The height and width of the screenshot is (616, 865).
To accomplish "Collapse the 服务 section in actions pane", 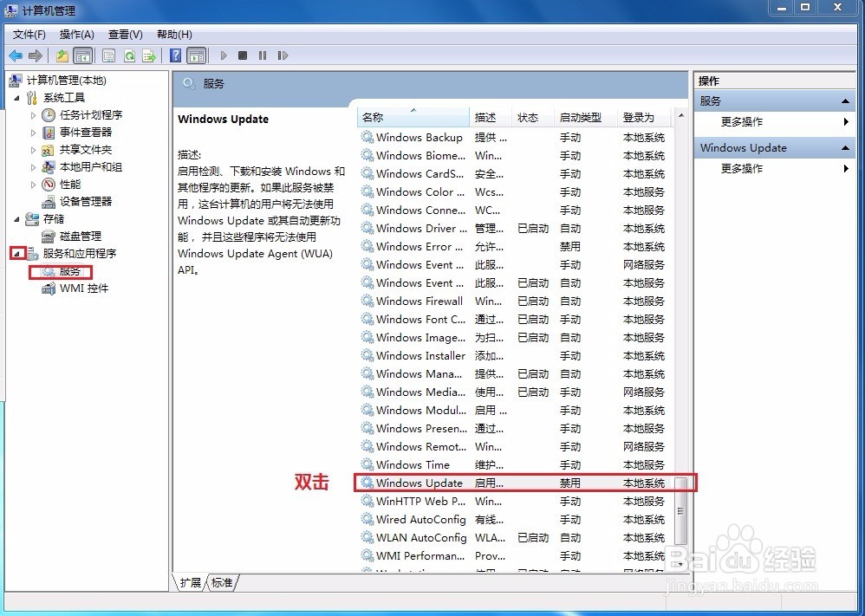I will click(844, 101).
